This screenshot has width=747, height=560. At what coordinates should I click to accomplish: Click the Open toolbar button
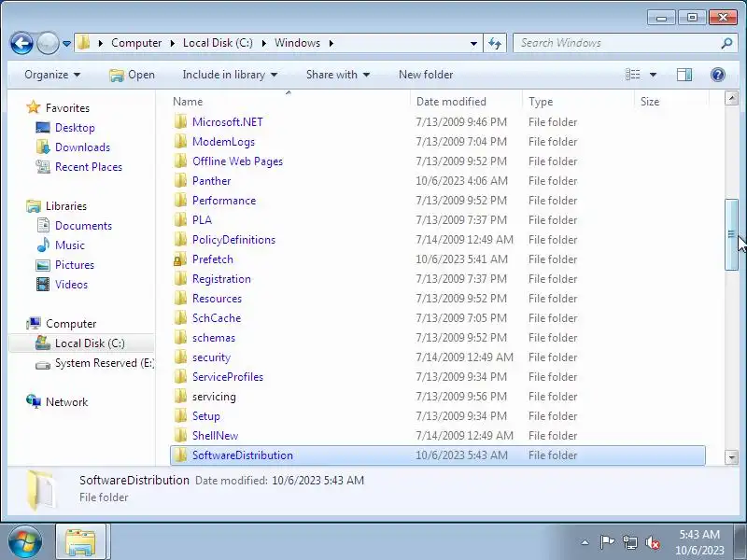(x=132, y=75)
